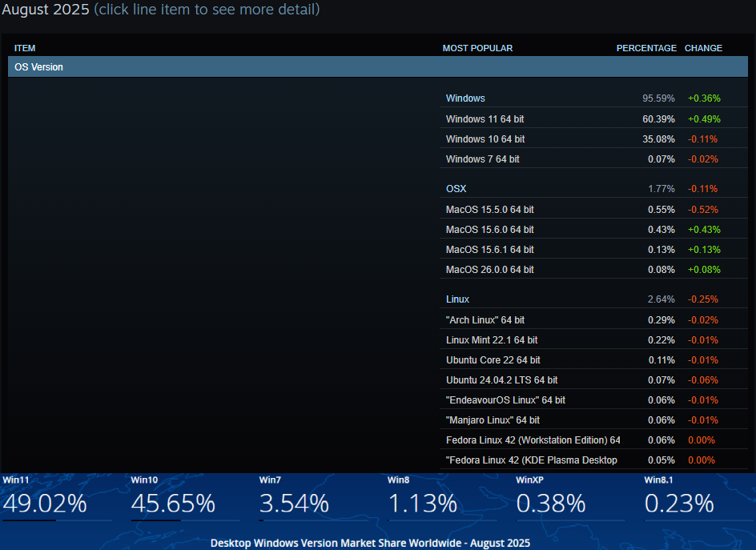Click the Windows 95.59% percentage value

tap(658, 98)
